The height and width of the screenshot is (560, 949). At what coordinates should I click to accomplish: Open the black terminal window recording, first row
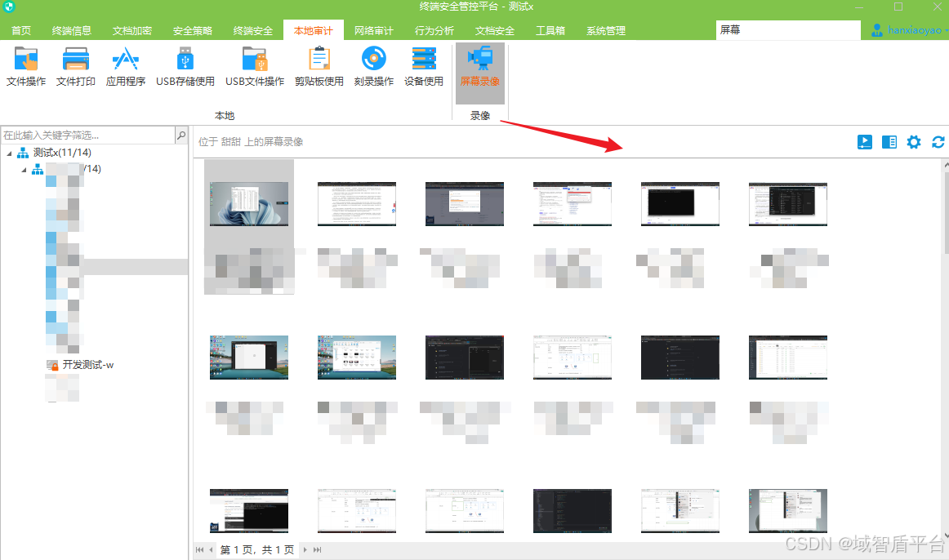coord(680,204)
